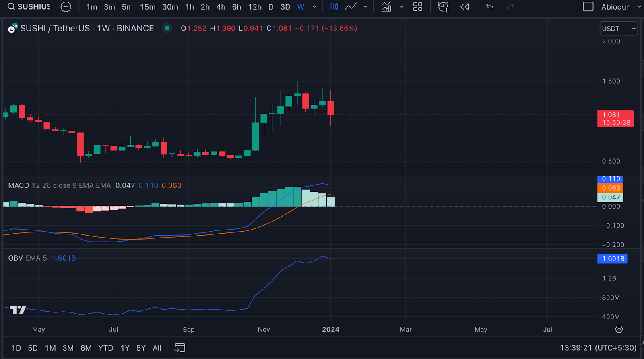The image size is (644, 359).
Task: Click the TradingView logo watermark
Action: (18, 310)
